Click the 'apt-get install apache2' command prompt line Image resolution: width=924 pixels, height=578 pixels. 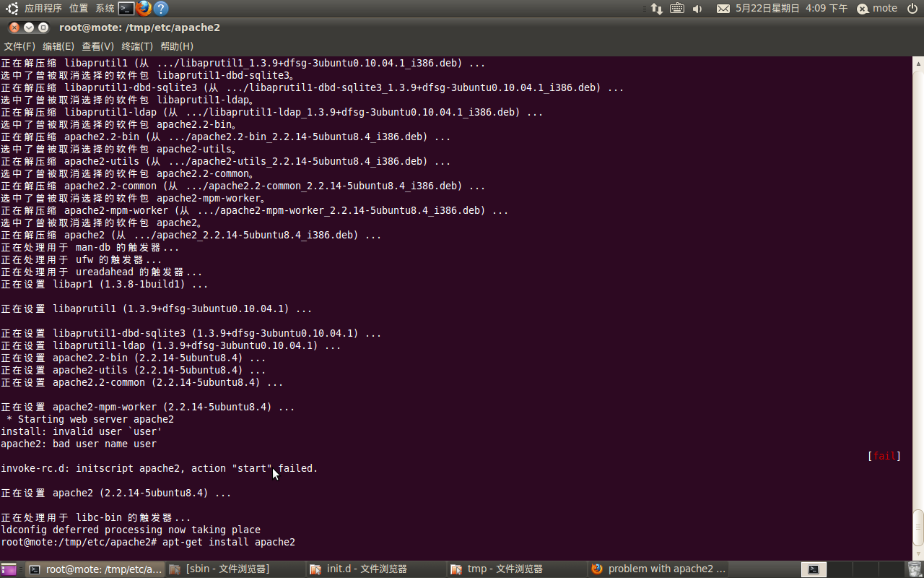pos(148,542)
